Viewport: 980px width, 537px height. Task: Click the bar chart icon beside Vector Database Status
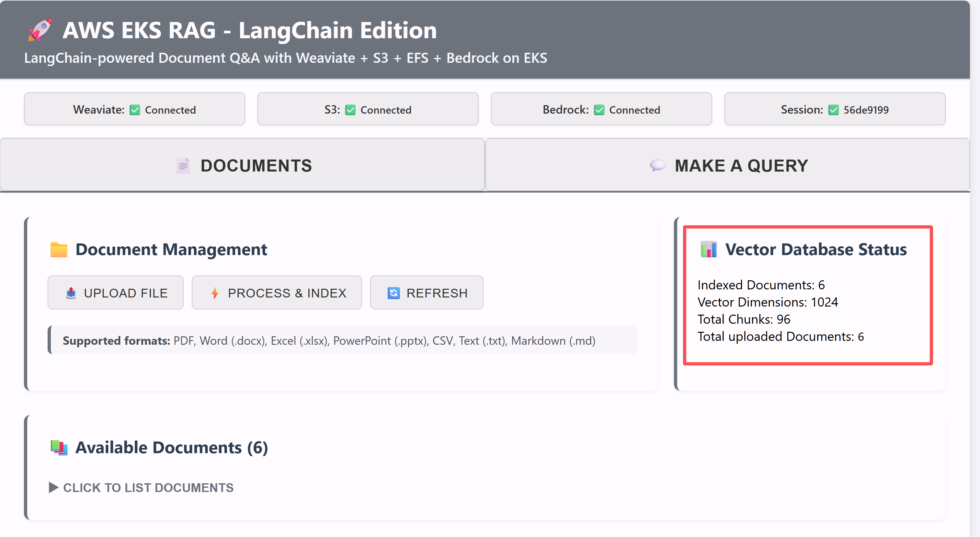tap(709, 250)
